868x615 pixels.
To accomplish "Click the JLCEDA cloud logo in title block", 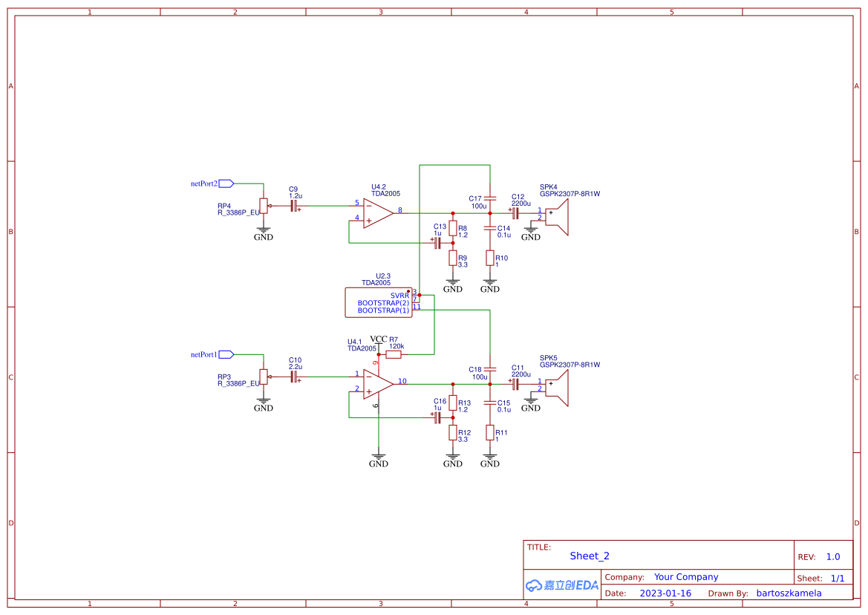I will (561, 585).
